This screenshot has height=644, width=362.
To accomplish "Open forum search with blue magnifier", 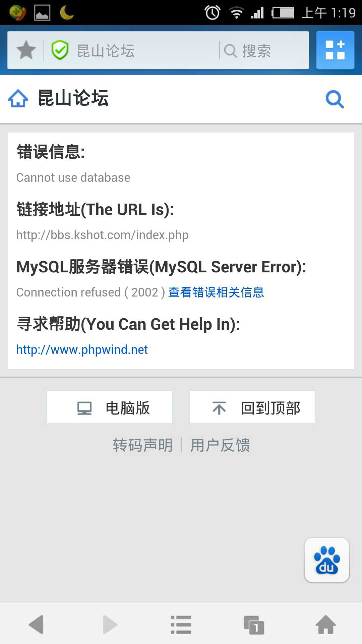I will click(x=335, y=99).
